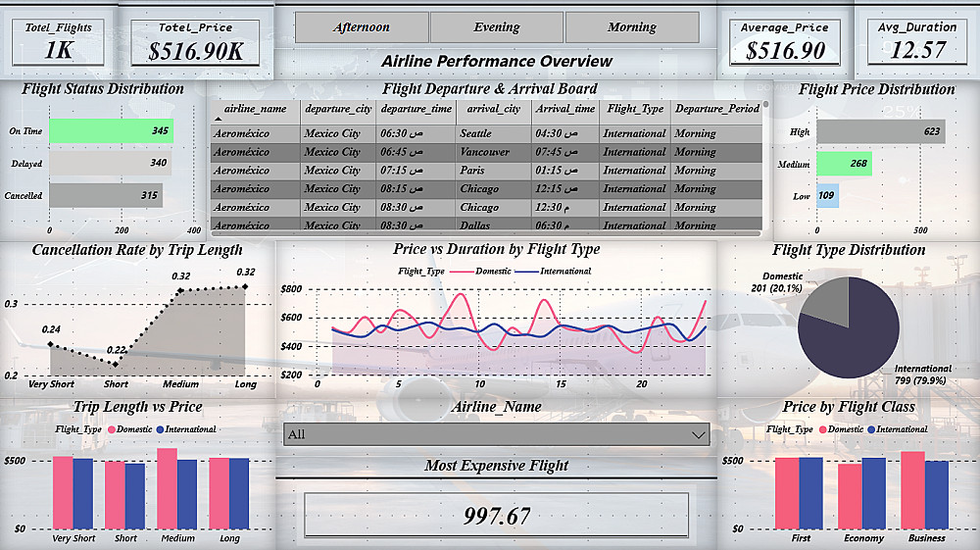Select the Afternoon slicer button
The image size is (980, 550).
[362, 27]
